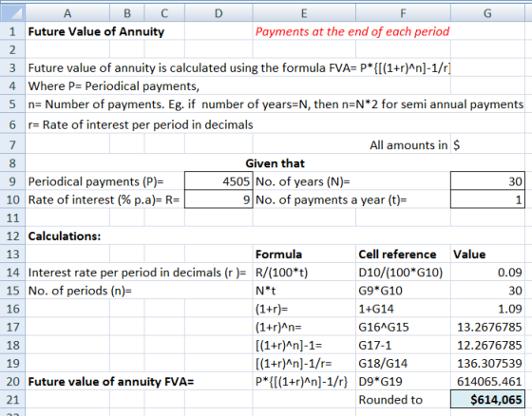Select column E header
Image resolution: width=532 pixels, height=416 pixels.
click(x=304, y=13)
